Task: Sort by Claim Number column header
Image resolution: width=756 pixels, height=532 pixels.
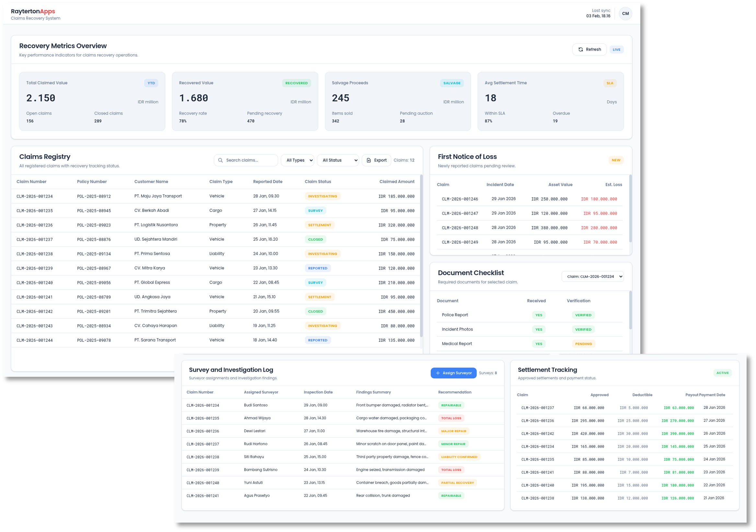Action: [x=31, y=182]
